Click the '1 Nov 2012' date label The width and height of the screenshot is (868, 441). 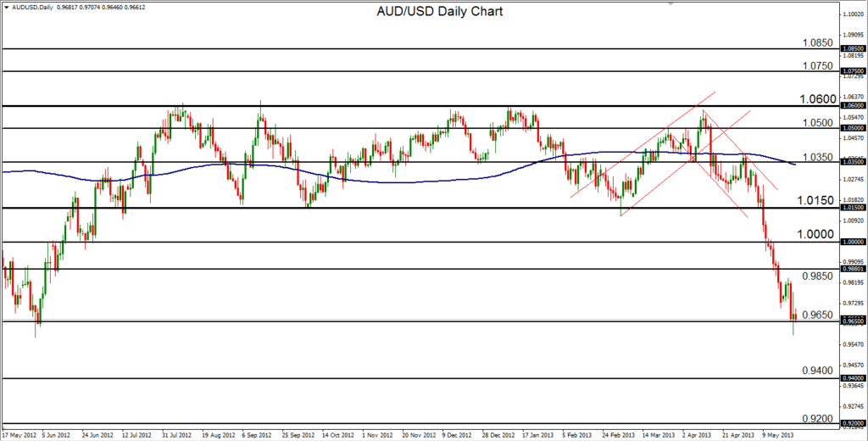pyautogui.click(x=378, y=436)
